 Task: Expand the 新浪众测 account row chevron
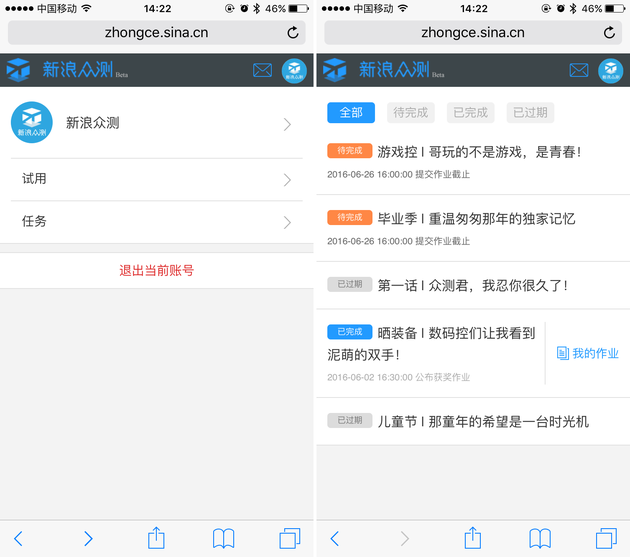tap(287, 124)
